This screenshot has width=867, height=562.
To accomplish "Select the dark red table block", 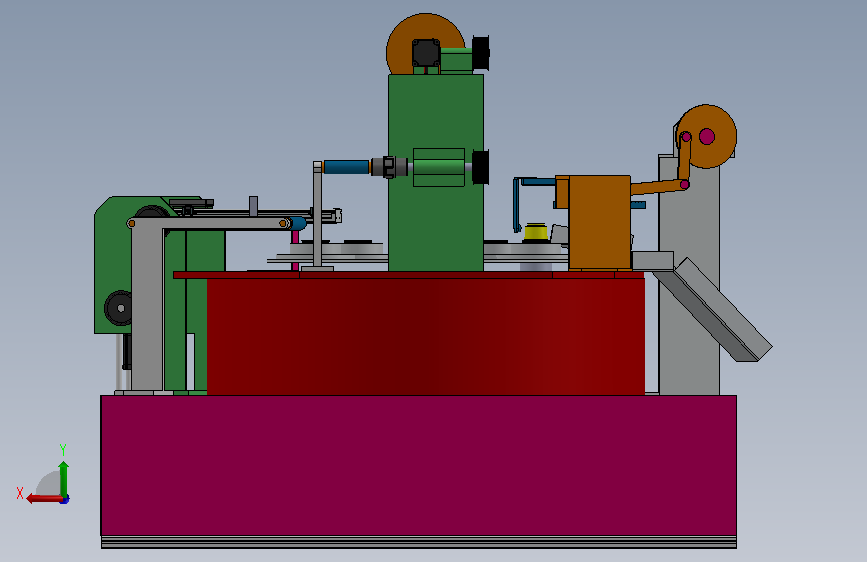I will pos(425,336).
